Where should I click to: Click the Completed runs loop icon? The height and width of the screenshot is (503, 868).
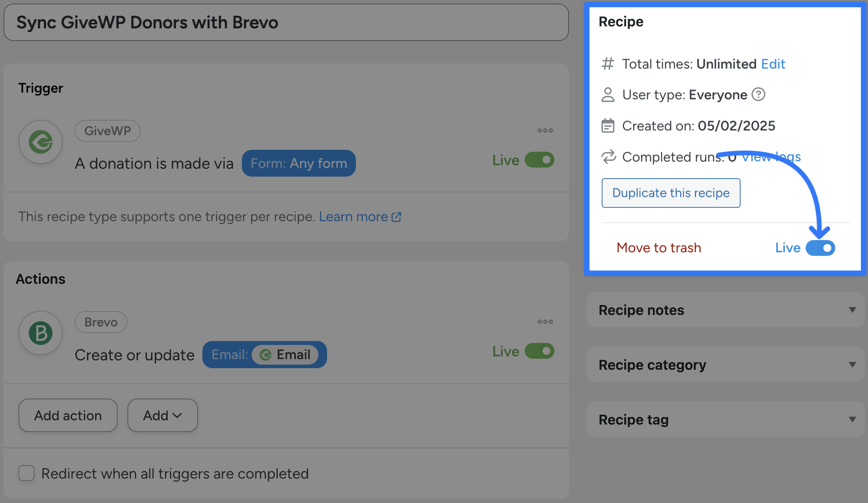[x=608, y=156]
